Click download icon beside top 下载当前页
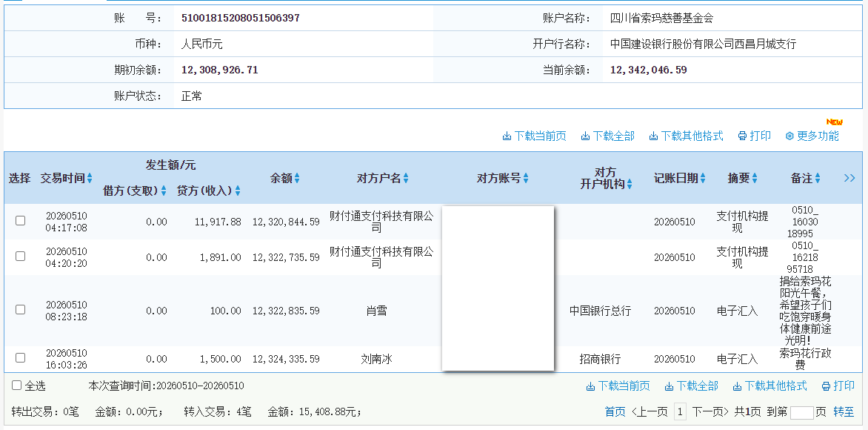Screen dimensions: 868x430 pyautogui.click(x=507, y=136)
